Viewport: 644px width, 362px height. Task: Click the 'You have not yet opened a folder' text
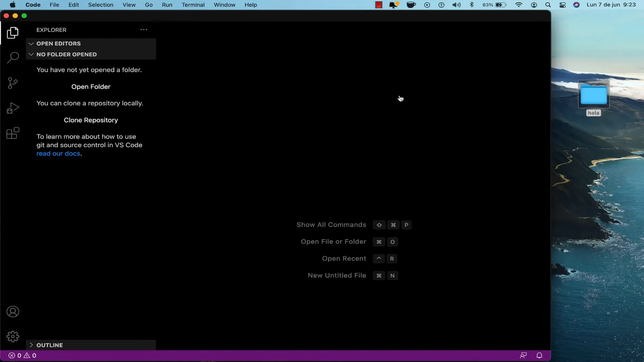click(x=89, y=70)
